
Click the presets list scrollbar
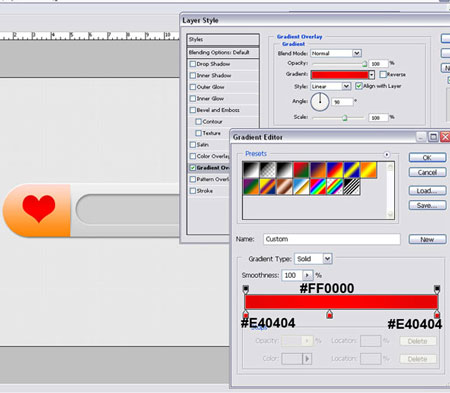(390, 190)
